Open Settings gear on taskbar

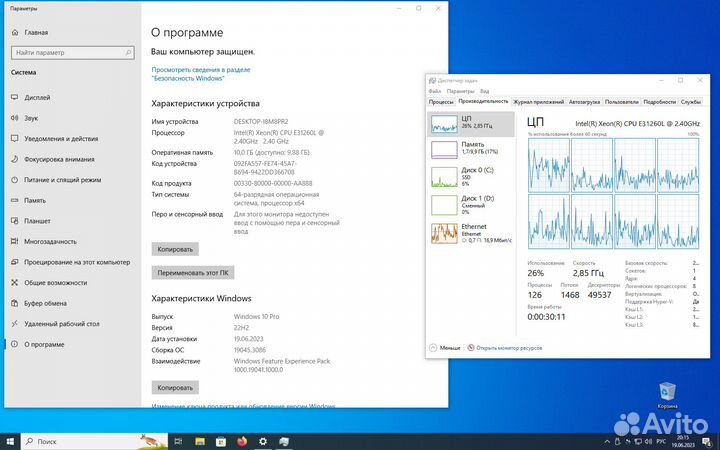pos(263,442)
